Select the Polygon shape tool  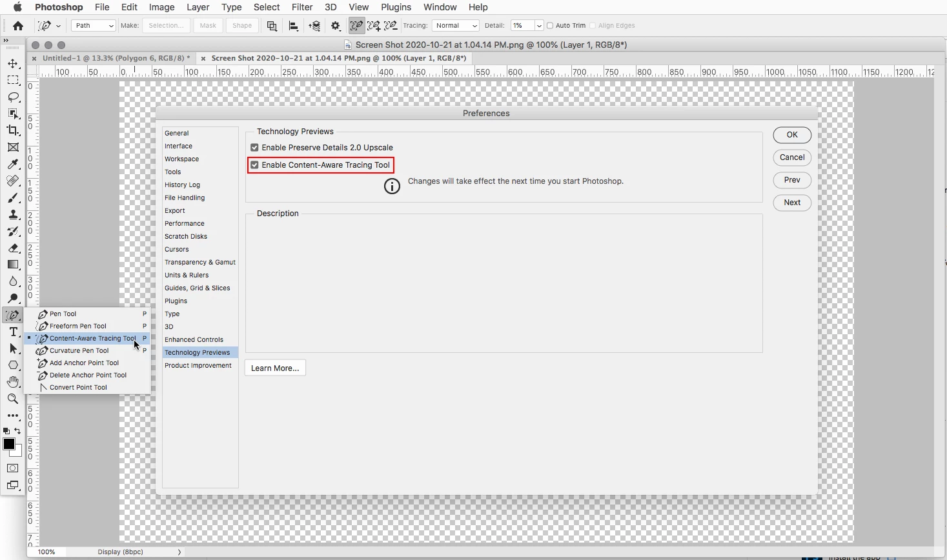pos(13,365)
